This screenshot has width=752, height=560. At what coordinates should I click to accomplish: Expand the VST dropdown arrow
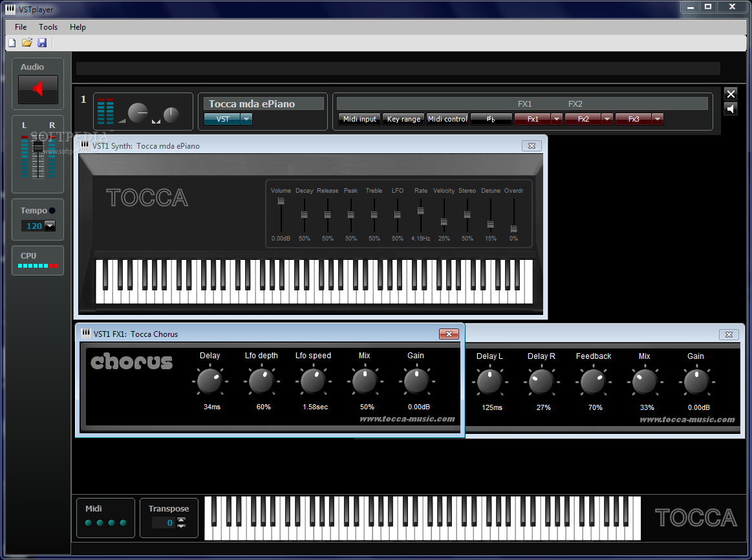pos(246,119)
